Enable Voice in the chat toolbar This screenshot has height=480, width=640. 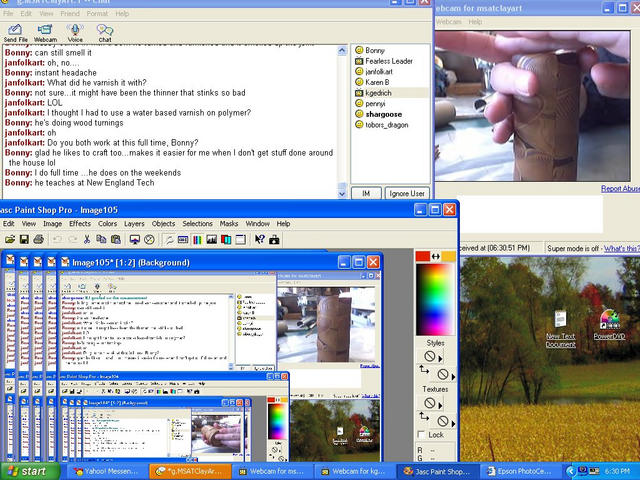[75, 33]
